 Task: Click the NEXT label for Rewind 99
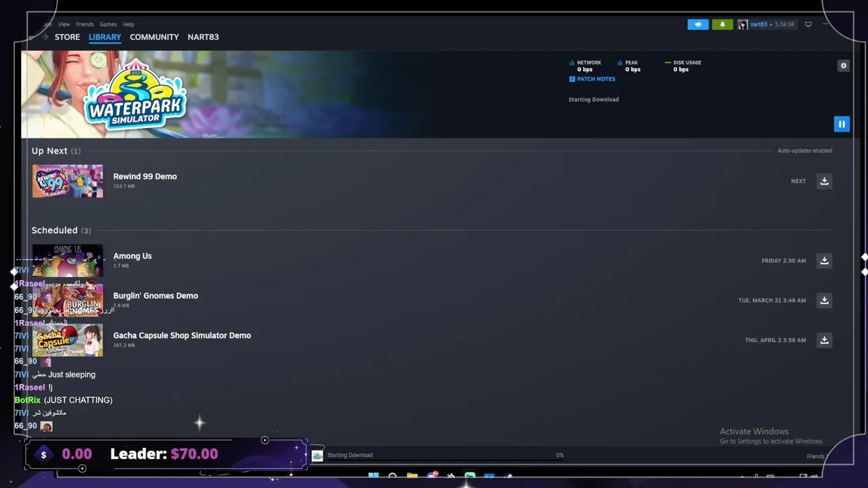(x=798, y=181)
